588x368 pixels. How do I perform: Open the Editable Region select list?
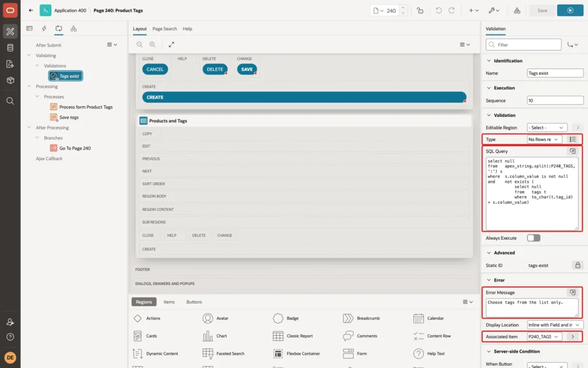tap(547, 128)
